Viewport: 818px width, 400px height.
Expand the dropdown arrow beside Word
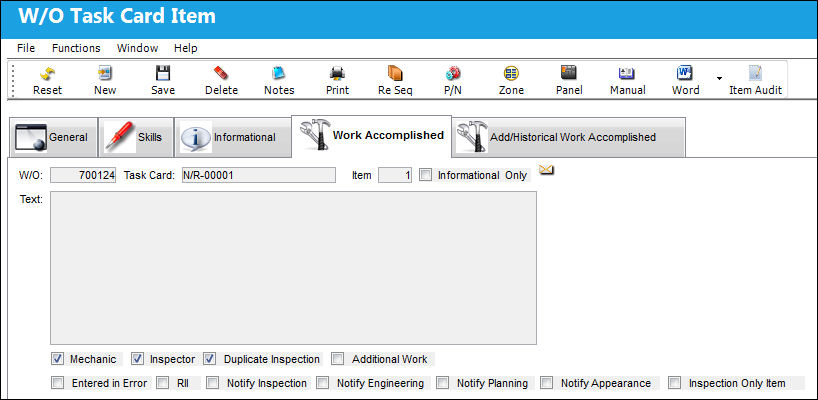(x=719, y=79)
